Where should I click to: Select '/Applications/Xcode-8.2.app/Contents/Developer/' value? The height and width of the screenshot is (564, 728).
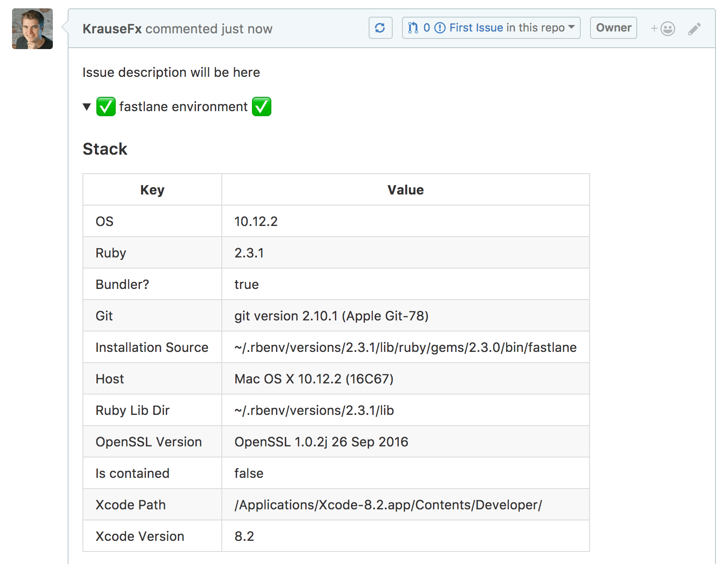406,505
